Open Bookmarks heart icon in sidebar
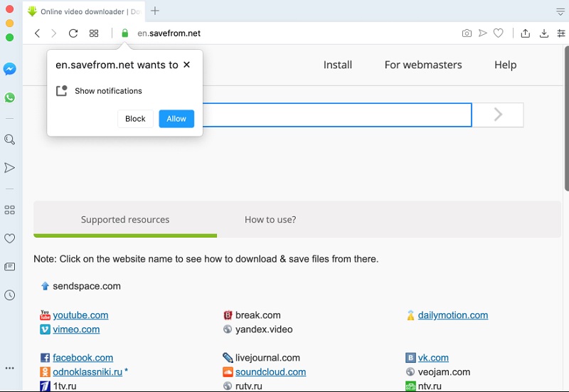Screen dimensions: 569x392 coord(10,238)
